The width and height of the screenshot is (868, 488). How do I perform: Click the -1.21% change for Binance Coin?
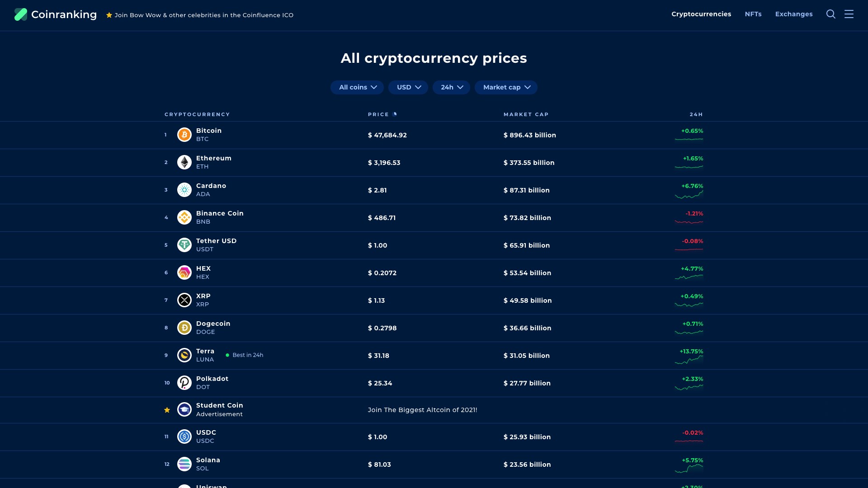point(694,213)
